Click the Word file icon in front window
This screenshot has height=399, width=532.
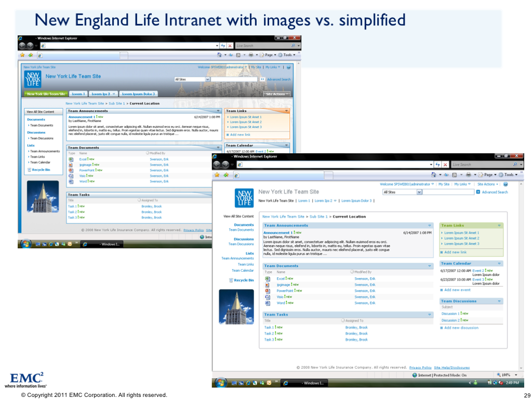pos(268,303)
